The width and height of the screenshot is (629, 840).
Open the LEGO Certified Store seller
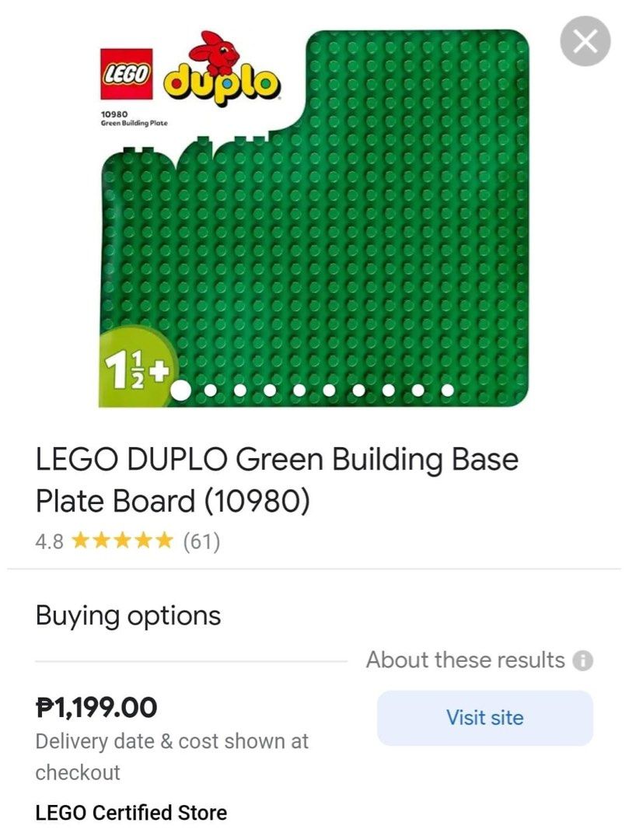click(x=131, y=813)
